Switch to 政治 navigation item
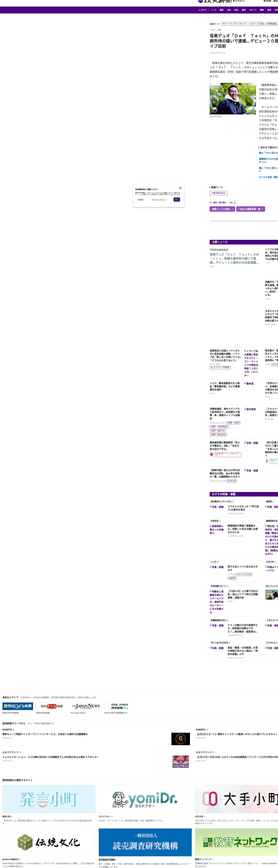Image resolution: width=278 pixels, height=868 pixels. coord(236,10)
